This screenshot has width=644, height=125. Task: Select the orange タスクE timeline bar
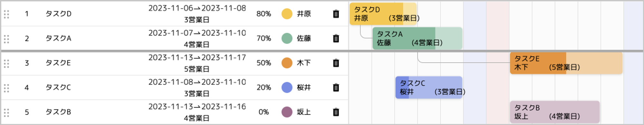tap(566, 63)
